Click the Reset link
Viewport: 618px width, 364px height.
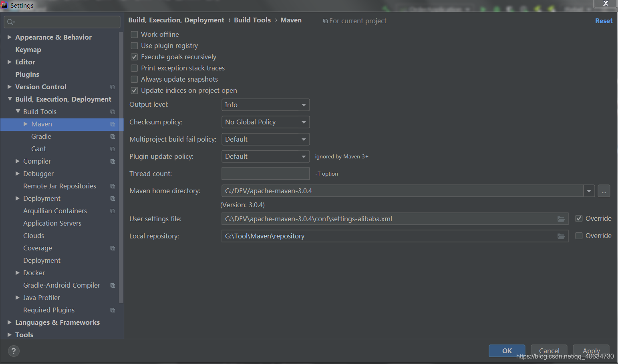click(604, 21)
